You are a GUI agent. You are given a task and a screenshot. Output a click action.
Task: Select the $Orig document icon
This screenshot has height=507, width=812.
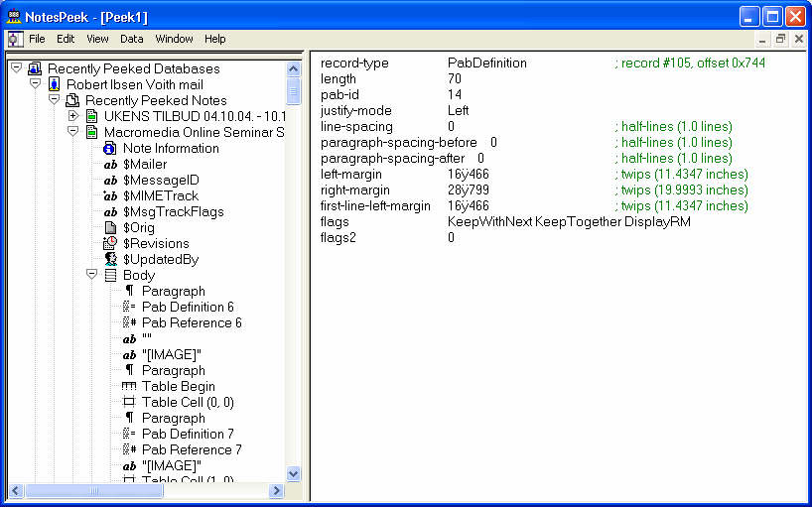click(x=111, y=227)
